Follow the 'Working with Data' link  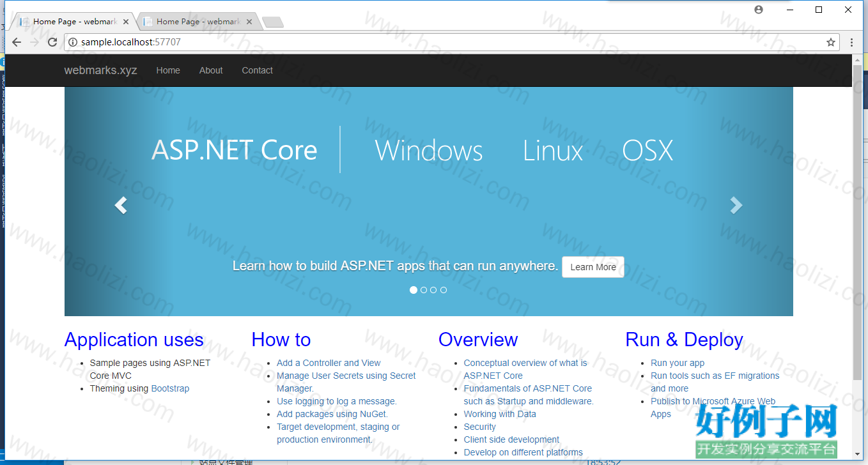(500, 414)
